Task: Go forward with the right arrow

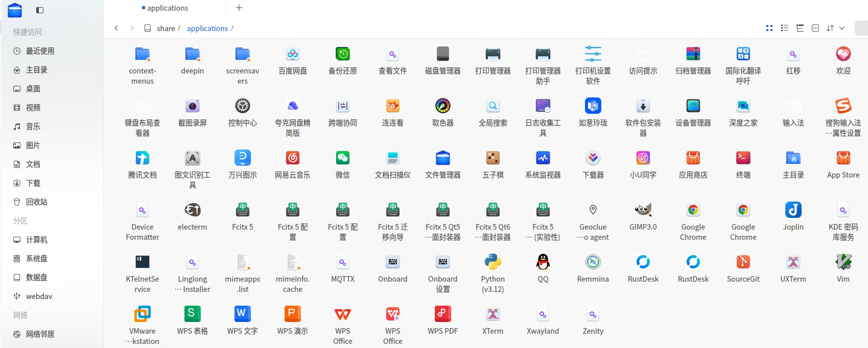Action: tap(132, 28)
